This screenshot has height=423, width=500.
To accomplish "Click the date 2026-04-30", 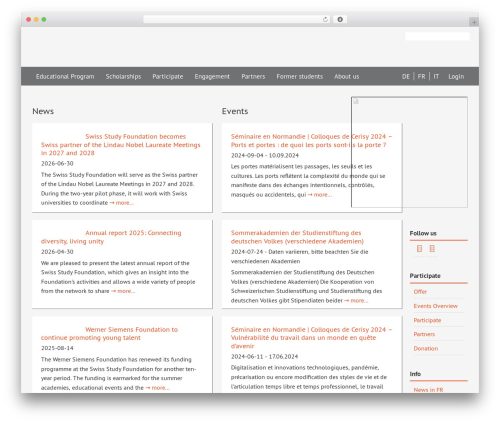I will point(57,252).
